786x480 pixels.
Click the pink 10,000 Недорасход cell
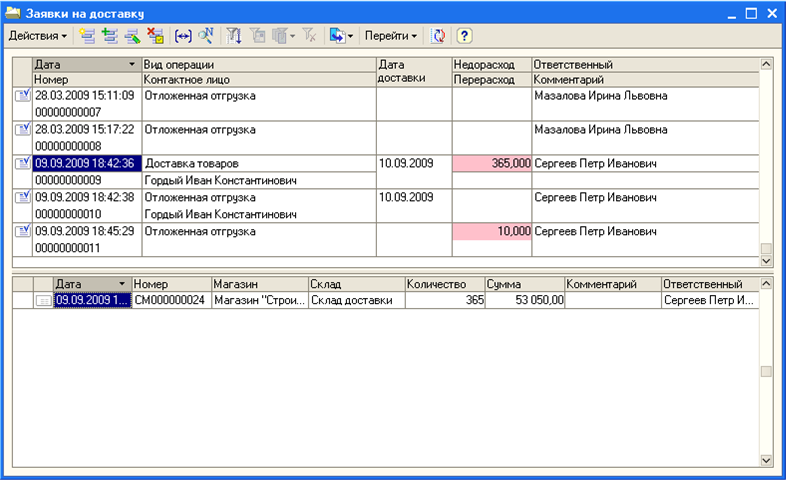(x=492, y=231)
